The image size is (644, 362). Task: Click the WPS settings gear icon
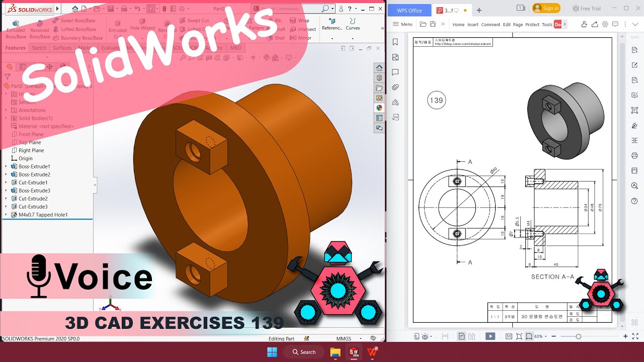point(605,24)
